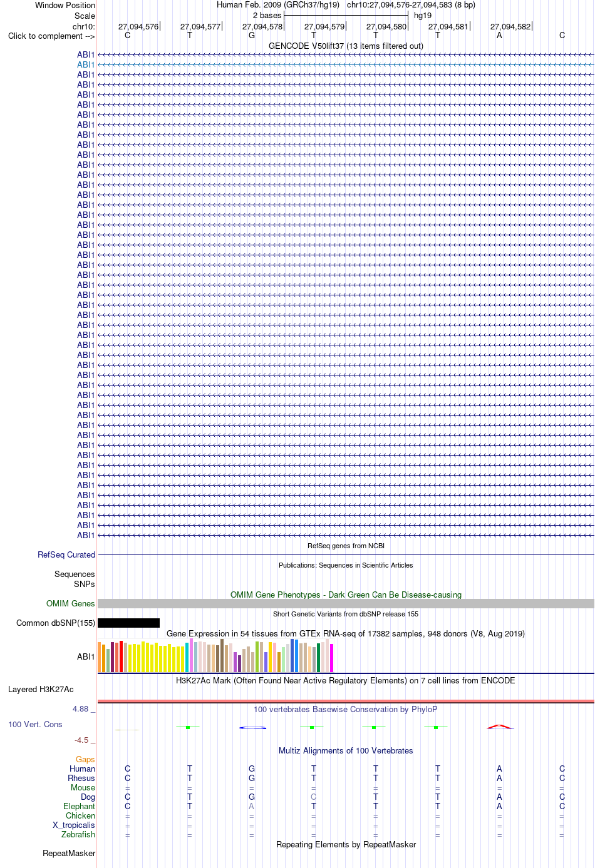
Task: Click the 'Click to complement -->' label
Action: 51,36
